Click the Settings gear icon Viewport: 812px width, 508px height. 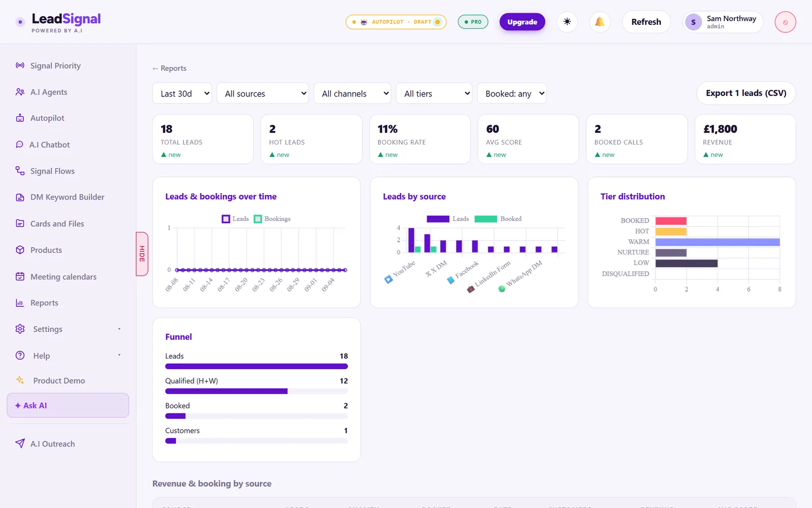pyautogui.click(x=20, y=329)
